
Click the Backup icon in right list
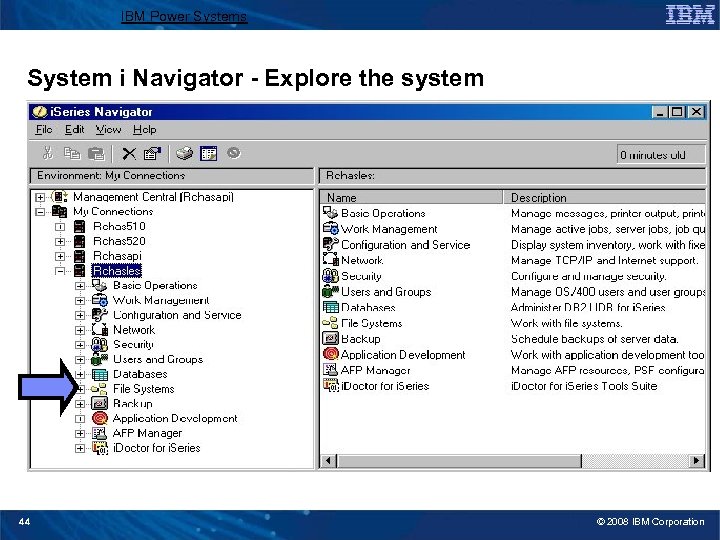point(330,338)
